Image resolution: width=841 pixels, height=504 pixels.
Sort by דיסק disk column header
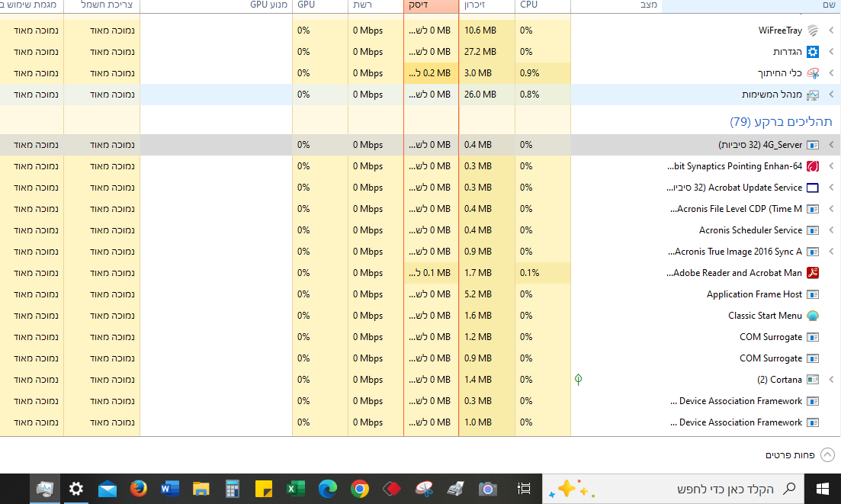432,6
